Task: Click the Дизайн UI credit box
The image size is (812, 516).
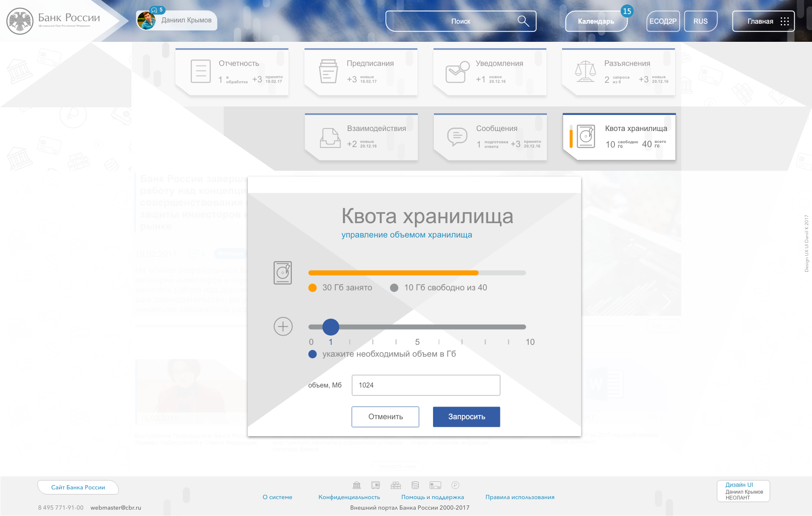Action: point(743,491)
